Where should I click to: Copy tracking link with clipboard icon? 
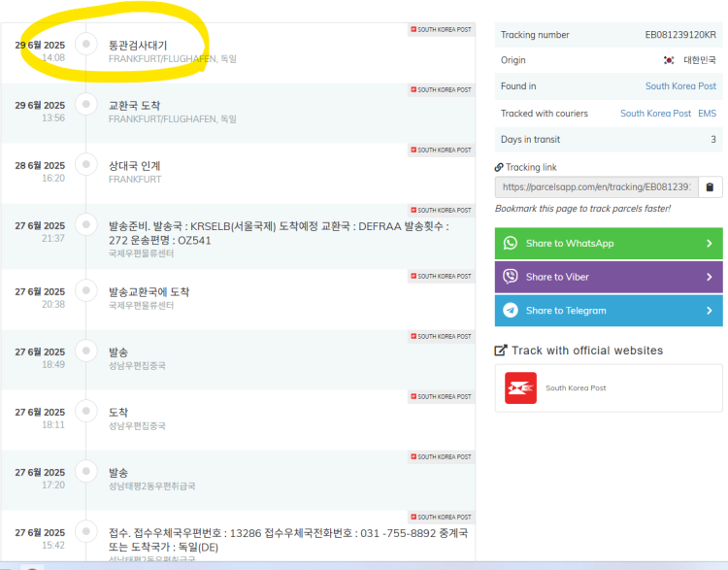(x=710, y=187)
